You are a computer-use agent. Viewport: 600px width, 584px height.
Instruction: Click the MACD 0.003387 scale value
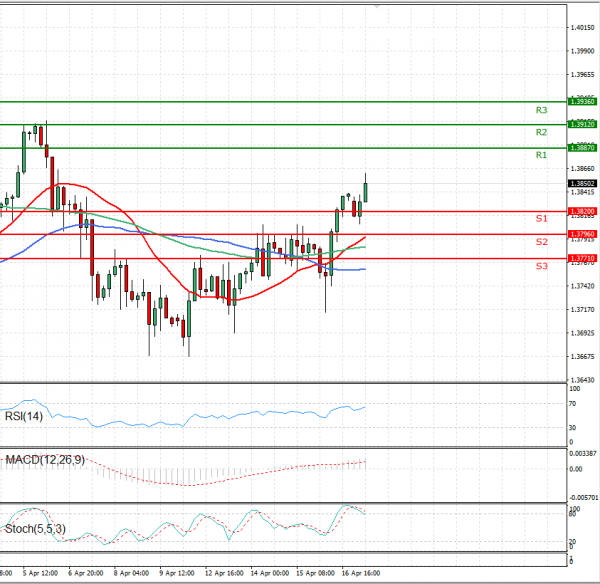click(583, 453)
